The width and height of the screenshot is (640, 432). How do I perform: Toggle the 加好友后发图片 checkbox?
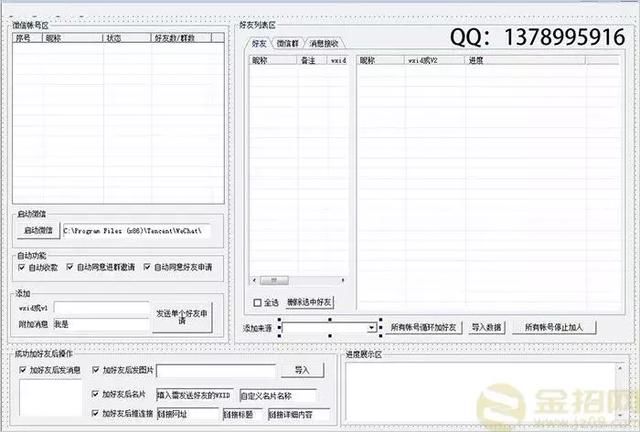96,370
